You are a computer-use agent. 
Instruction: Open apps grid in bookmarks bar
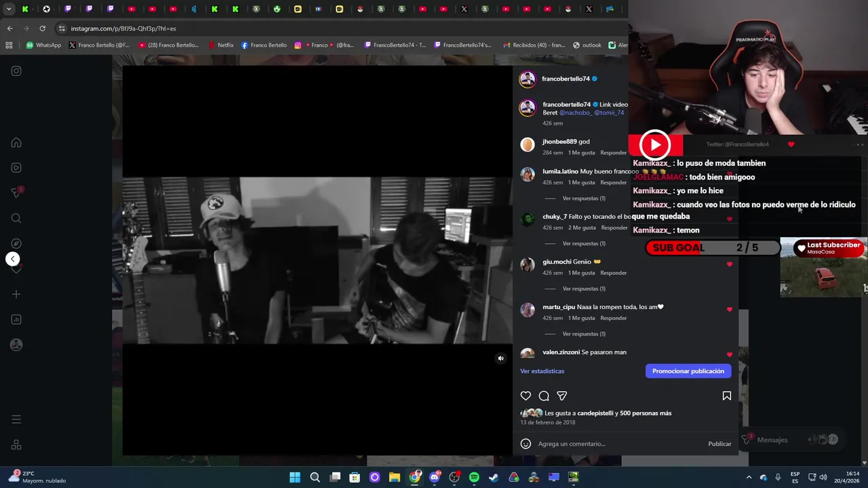(x=9, y=45)
